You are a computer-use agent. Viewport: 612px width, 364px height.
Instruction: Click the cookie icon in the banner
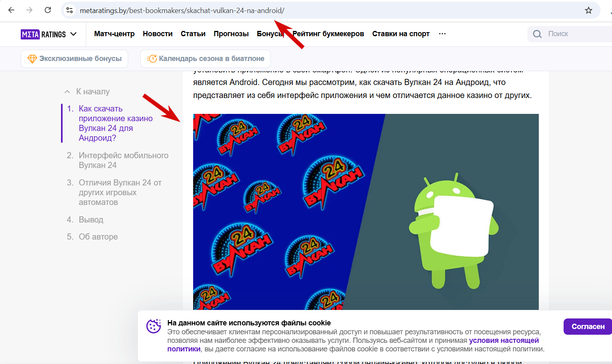[154, 326]
